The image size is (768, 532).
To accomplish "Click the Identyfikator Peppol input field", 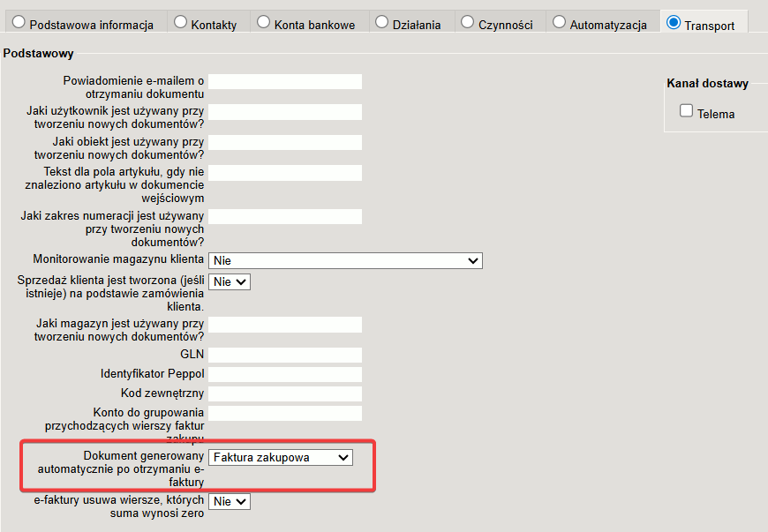I will tap(285, 374).
